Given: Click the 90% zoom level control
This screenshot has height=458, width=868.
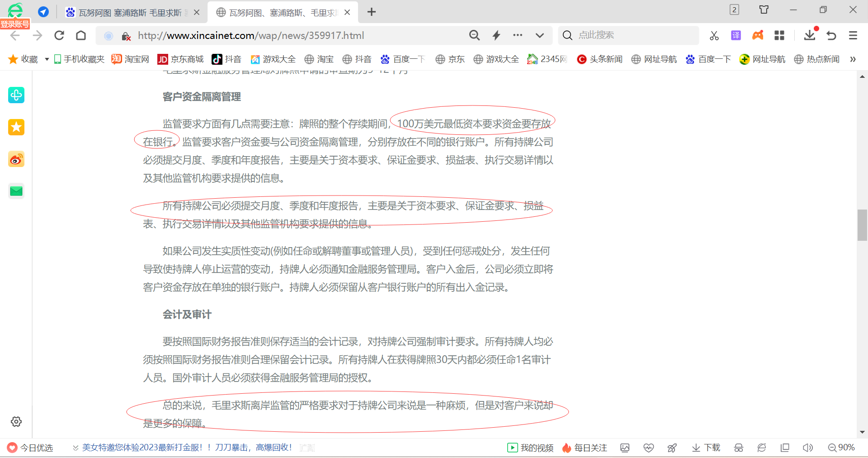Looking at the screenshot, I should pos(841,448).
